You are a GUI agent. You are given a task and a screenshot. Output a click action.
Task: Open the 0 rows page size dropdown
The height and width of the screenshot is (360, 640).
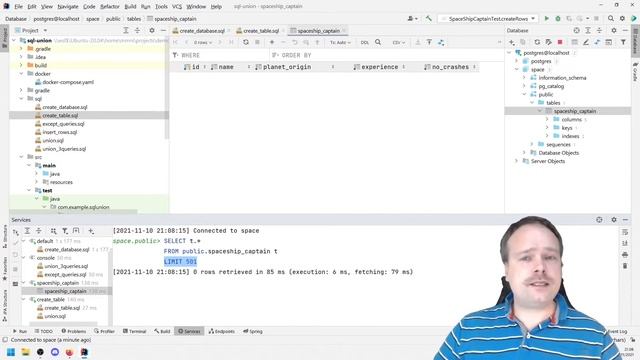[203, 42]
